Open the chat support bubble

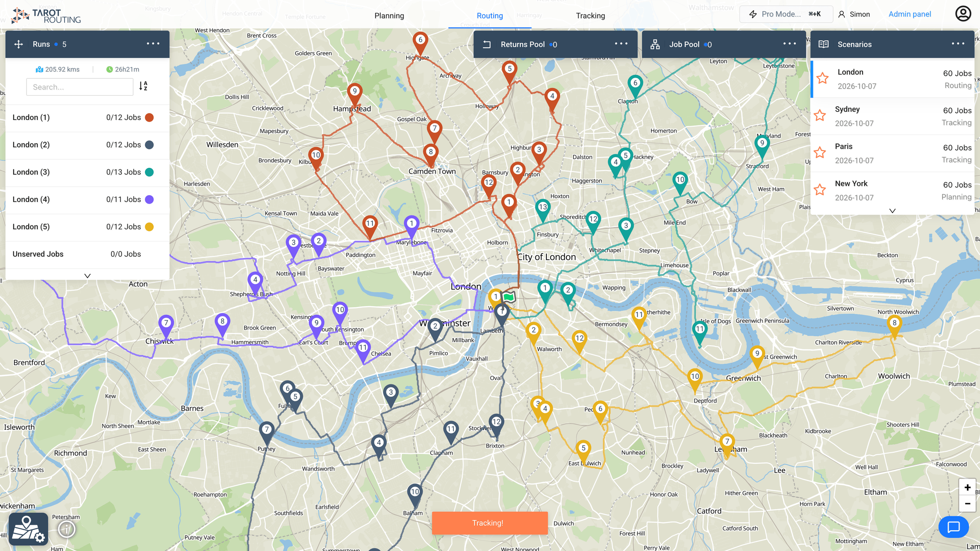coord(953,527)
